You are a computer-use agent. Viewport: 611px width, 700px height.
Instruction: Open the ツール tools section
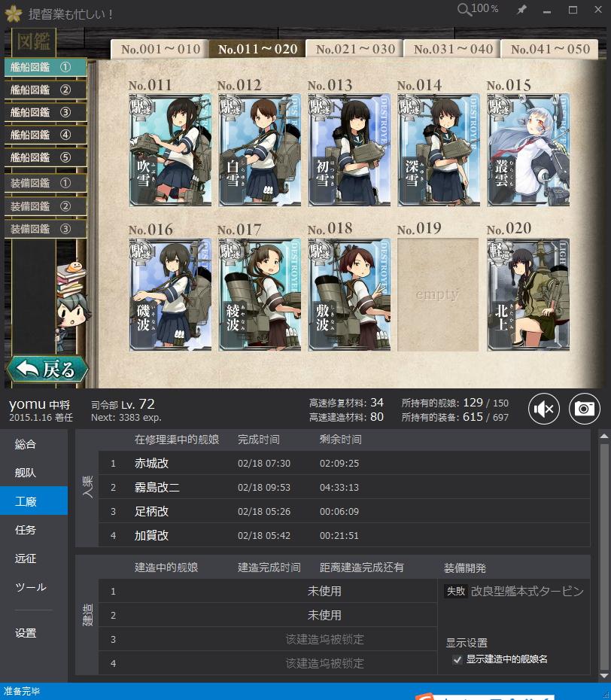pos(34,586)
